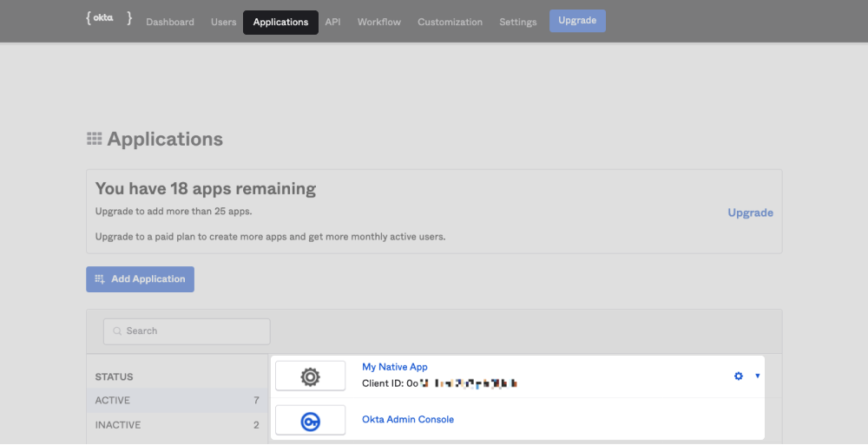Click the Okta logo
This screenshot has width=868, height=445.
(108, 18)
